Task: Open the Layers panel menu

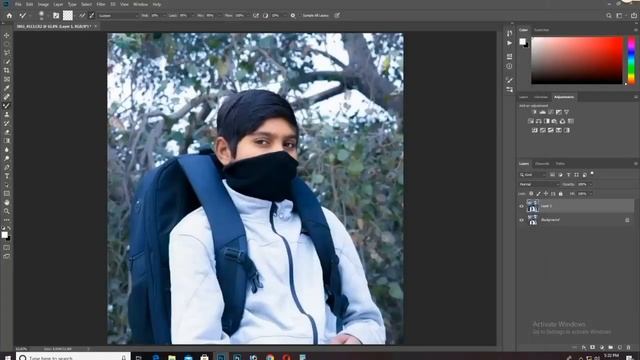Action: tap(635, 164)
